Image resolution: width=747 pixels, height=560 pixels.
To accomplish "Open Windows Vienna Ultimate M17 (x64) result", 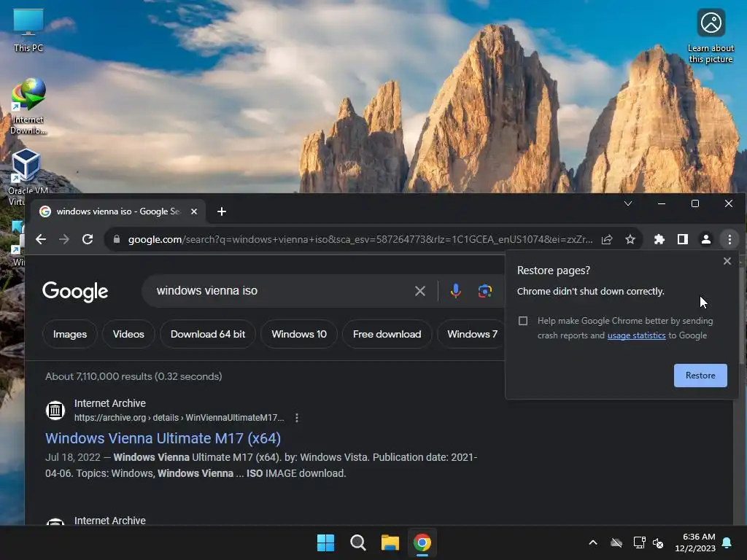I will point(163,438).
